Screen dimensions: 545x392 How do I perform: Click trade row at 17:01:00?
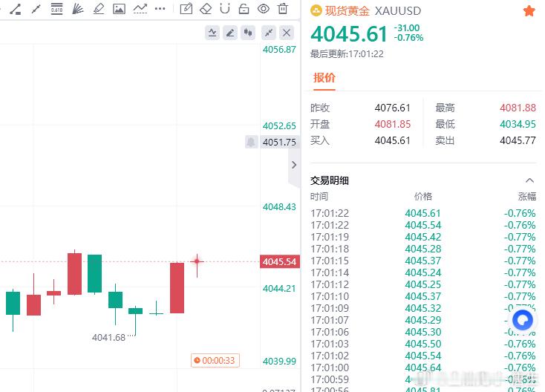(x=423, y=367)
